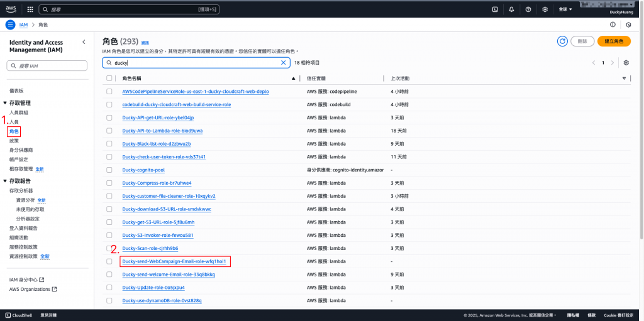
Task: Open 隱私權 link in the footer
Action: pyautogui.click(x=573, y=315)
